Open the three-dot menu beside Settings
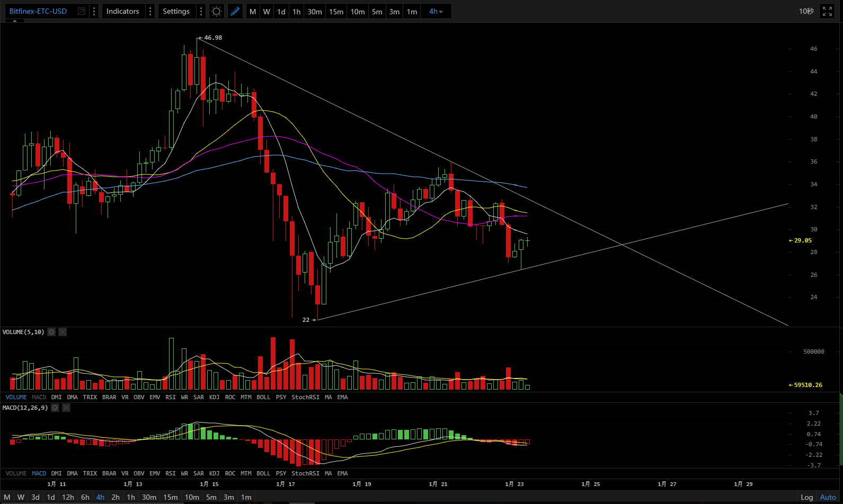 pos(201,12)
